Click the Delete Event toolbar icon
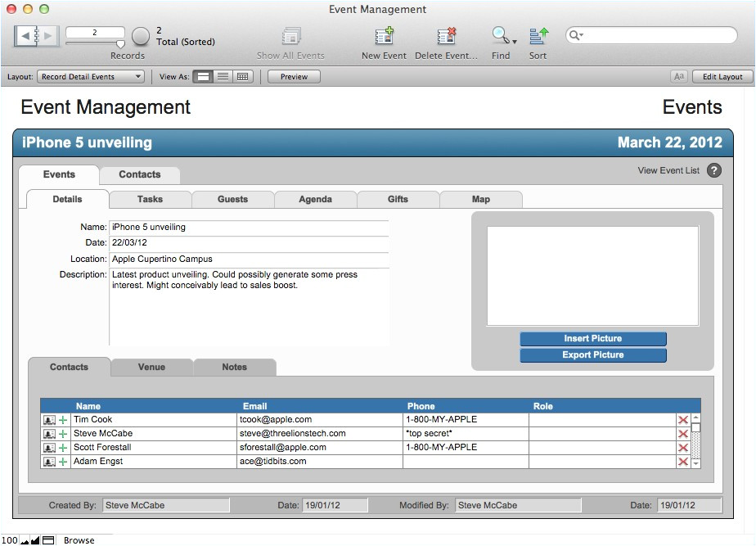756x546 pixels. [x=446, y=36]
